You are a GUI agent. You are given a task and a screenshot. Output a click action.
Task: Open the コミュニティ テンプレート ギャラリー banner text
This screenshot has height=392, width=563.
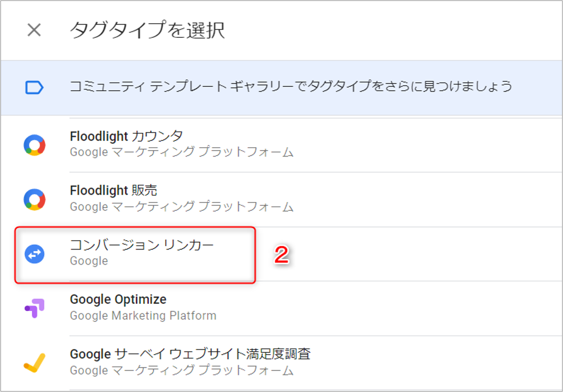pos(291,87)
